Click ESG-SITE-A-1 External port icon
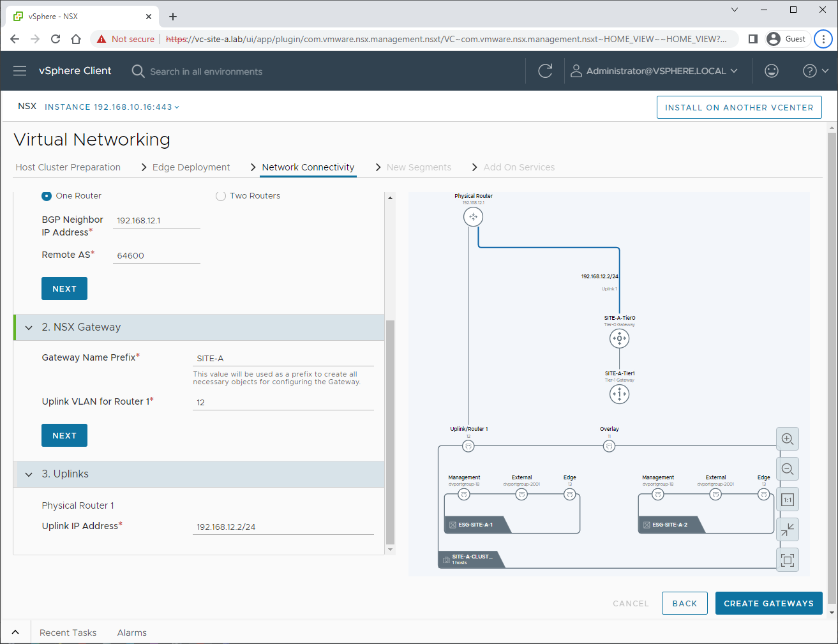The image size is (838, 644). click(521, 495)
